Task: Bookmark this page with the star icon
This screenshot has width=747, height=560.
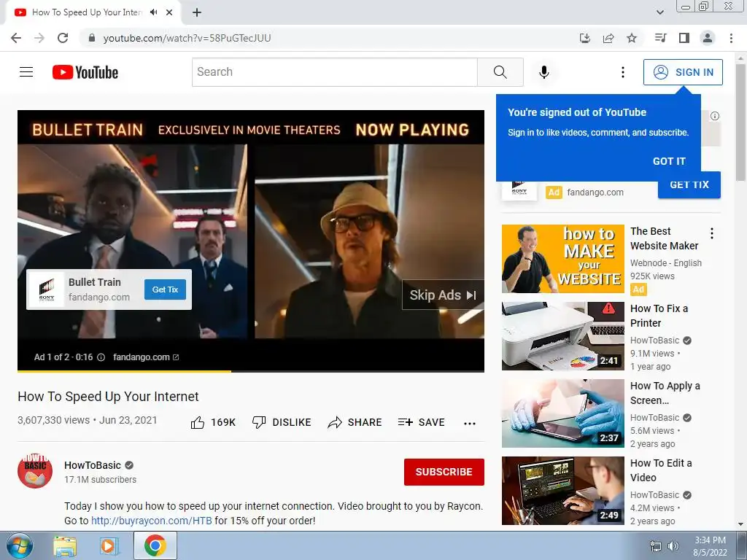Action: (x=632, y=38)
